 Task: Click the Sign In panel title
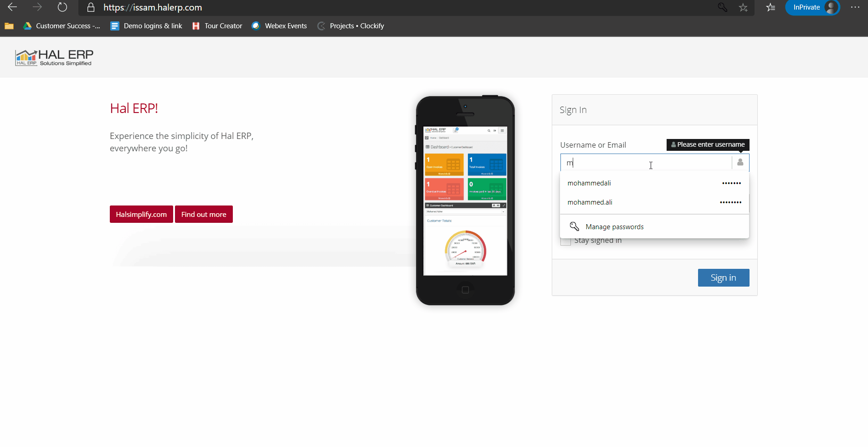pyautogui.click(x=573, y=110)
